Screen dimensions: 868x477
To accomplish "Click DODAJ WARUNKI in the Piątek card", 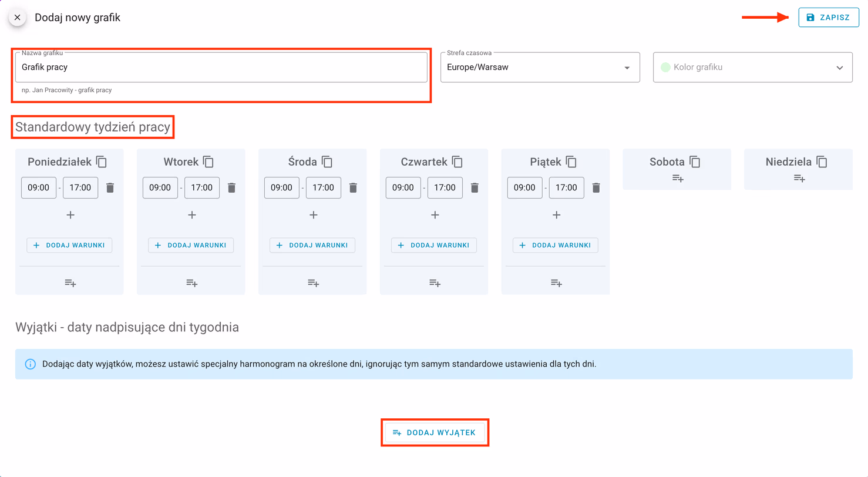I will tap(556, 246).
